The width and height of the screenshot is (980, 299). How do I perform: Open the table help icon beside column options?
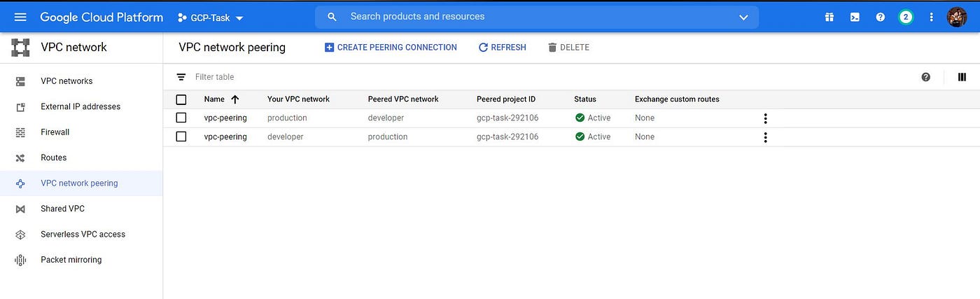(x=926, y=77)
